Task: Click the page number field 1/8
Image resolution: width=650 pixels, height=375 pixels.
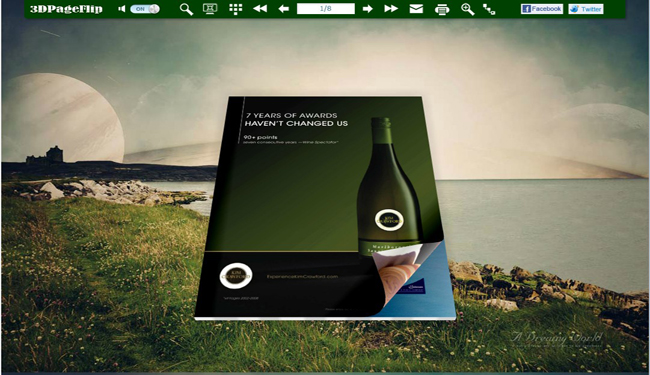Action: coord(326,9)
